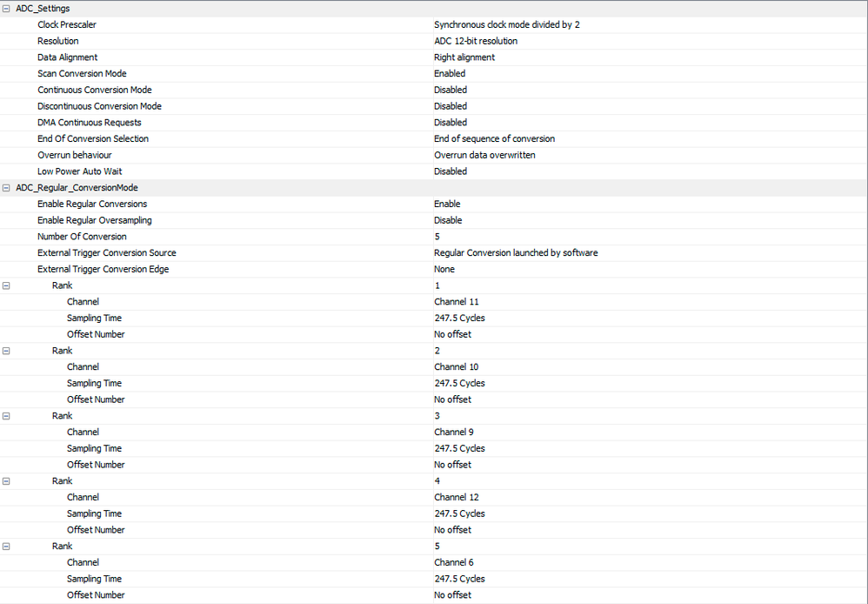
Task: Open 'Regular Conversion launched by software' value
Action: tap(516, 252)
